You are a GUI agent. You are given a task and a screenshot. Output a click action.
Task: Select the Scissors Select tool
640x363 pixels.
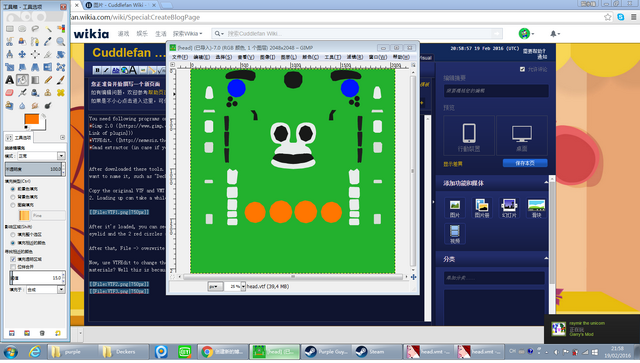(x=9, y=42)
